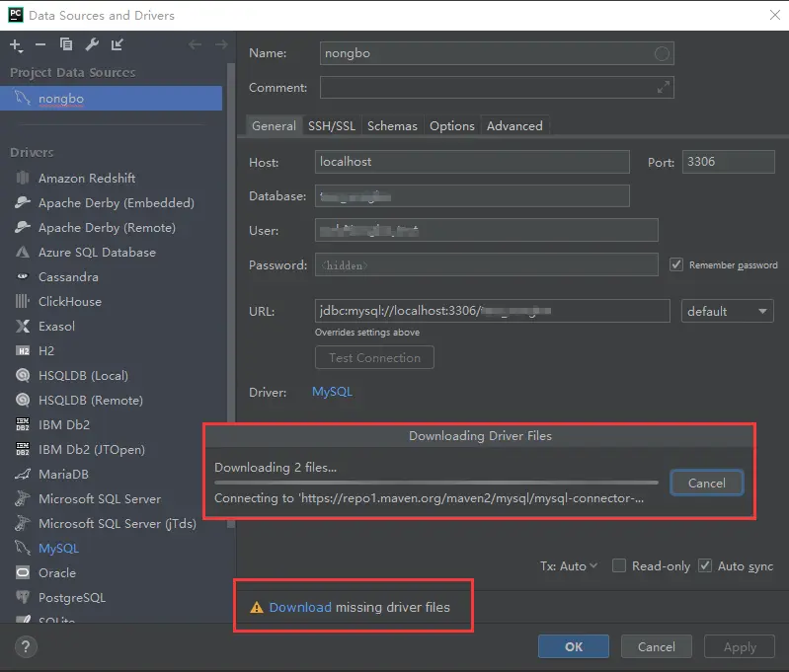789x672 pixels.
Task: Open the MySQL driver link
Action: click(332, 392)
